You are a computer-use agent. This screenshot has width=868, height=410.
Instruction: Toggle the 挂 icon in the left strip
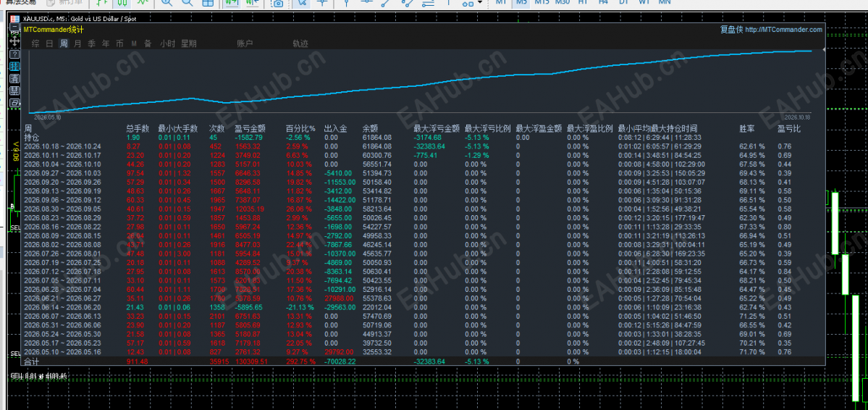(15, 66)
